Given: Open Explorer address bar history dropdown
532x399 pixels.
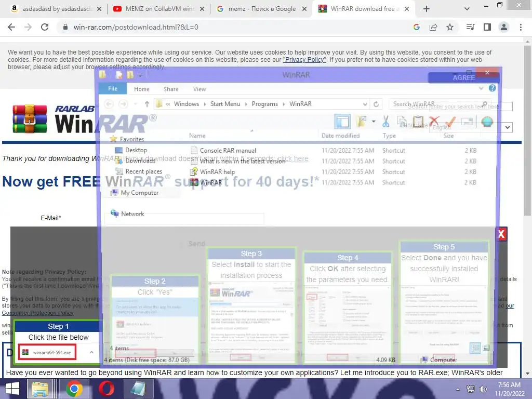Looking at the screenshot, I should tap(365, 104).
